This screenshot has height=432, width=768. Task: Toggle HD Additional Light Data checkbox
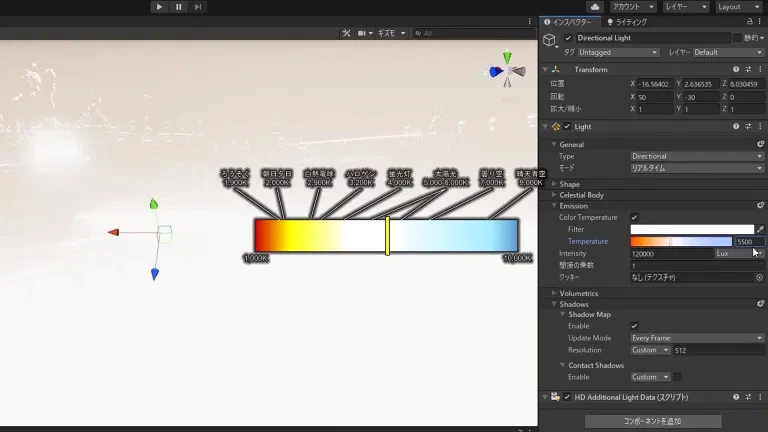point(567,397)
